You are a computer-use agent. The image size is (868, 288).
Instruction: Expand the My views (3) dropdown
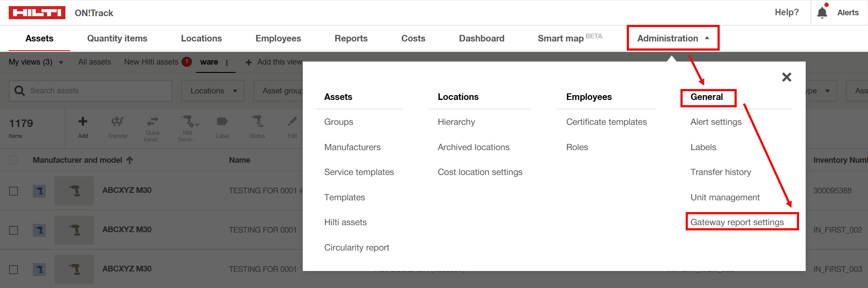pos(36,62)
